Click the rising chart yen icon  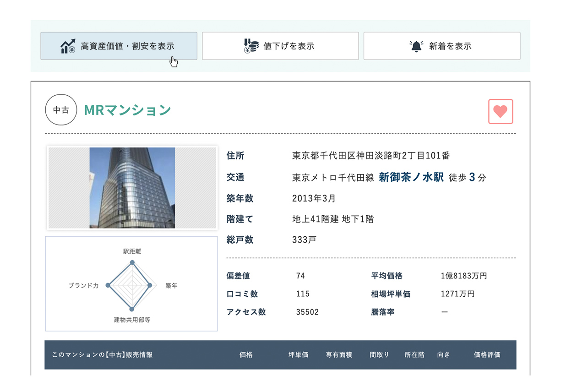68,46
